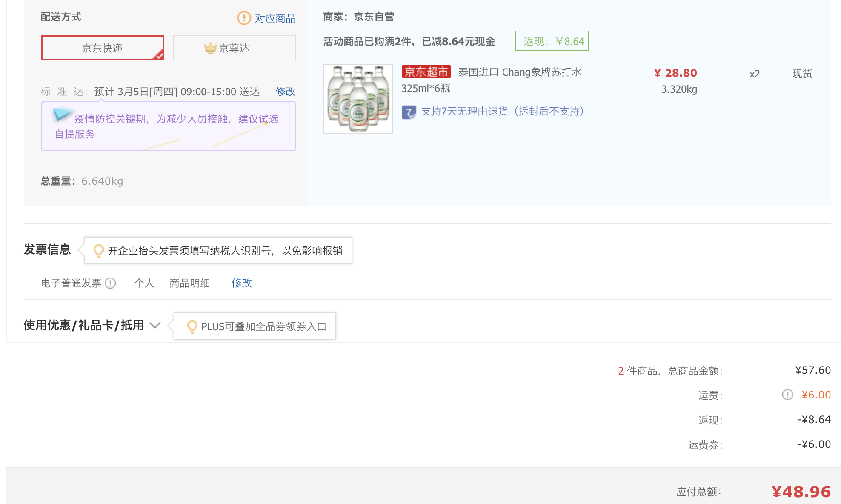Click the lightbulb icon in PLUS coupon tip
Image resolution: width=841 pixels, height=504 pixels.
tap(192, 326)
